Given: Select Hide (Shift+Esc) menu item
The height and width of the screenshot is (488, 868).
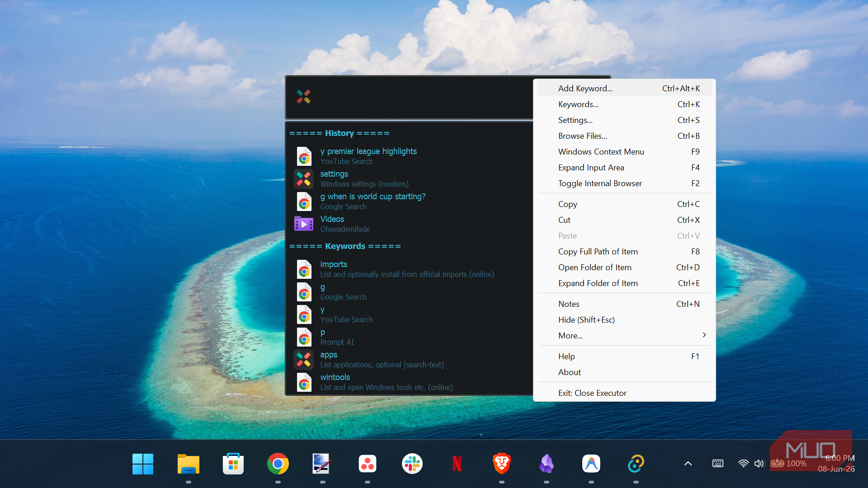Looking at the screenshot, I should coord(625,320).
